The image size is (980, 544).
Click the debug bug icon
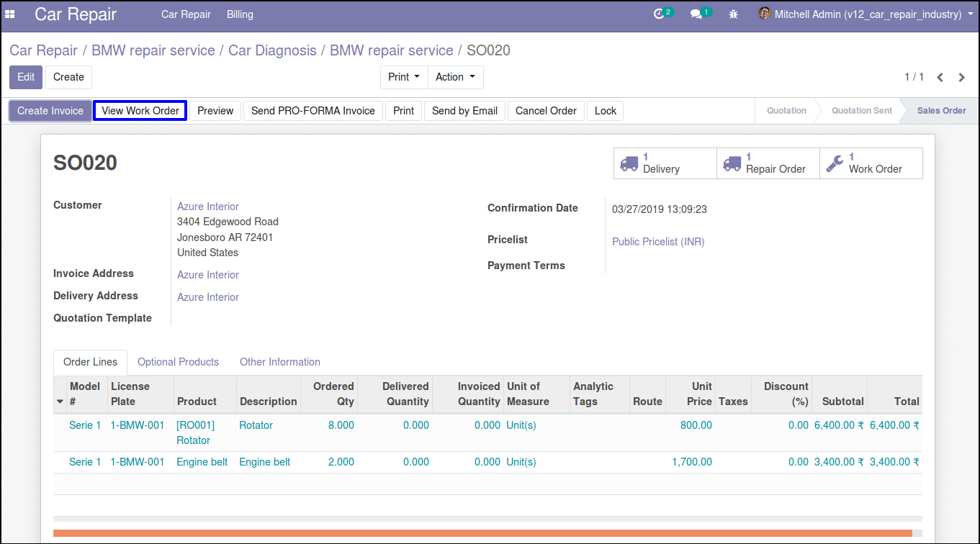tap(733, 14)
